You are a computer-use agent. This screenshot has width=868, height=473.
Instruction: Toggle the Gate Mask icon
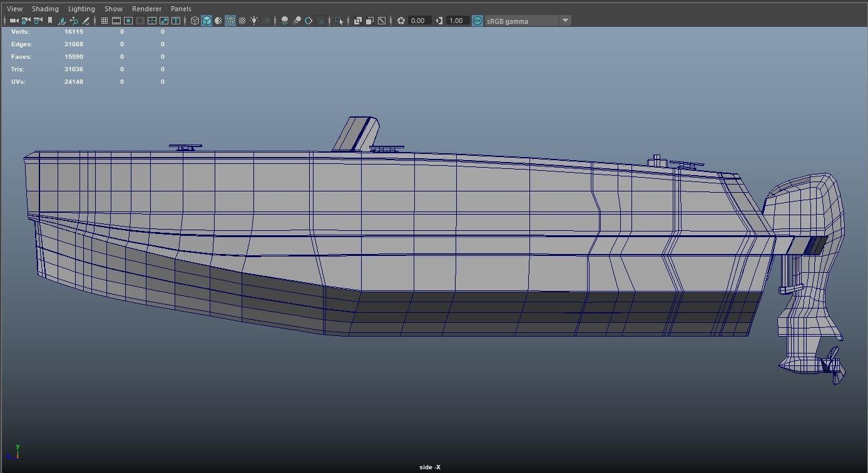click(140, 21)
